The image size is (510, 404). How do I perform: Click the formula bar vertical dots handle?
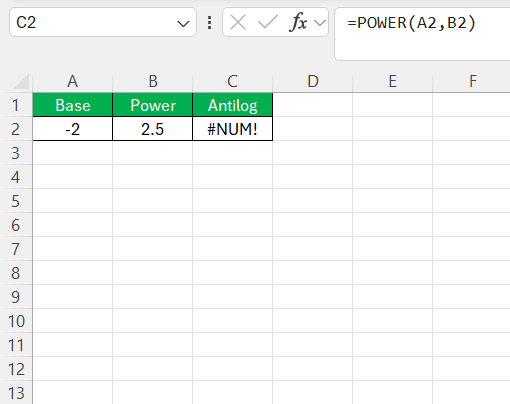(209, 23)
